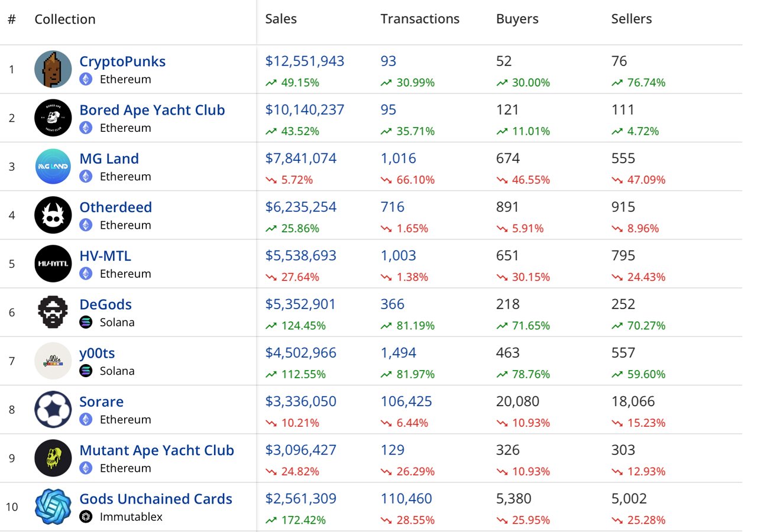Click y00ts sales value $4,502,966
Viewport: 757px width, 532px height.
tap(301, 353)
